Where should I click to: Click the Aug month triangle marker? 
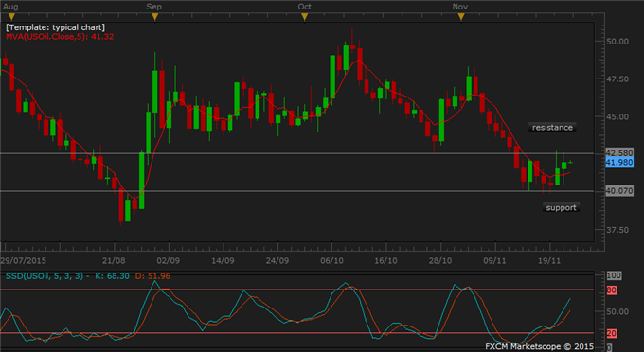click(x=11, y=16)
